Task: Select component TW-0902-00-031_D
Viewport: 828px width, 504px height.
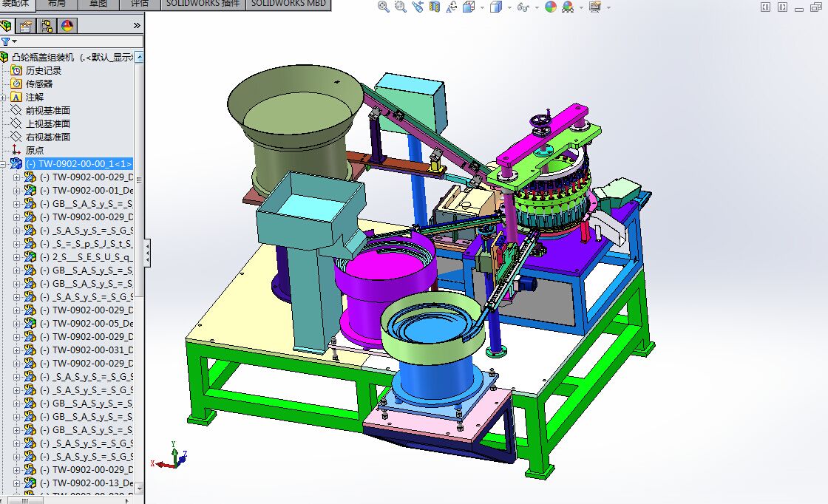Action: tap(86, 350)
